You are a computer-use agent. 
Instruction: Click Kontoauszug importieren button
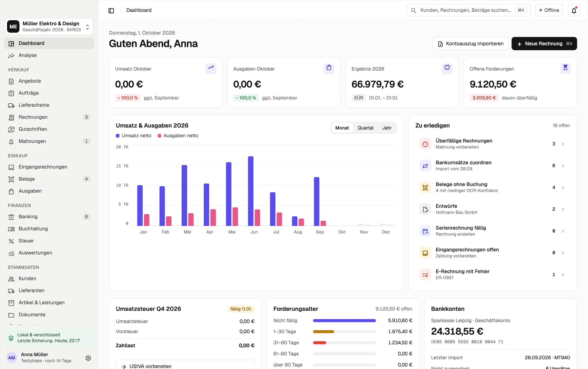[x=470, y=43]
